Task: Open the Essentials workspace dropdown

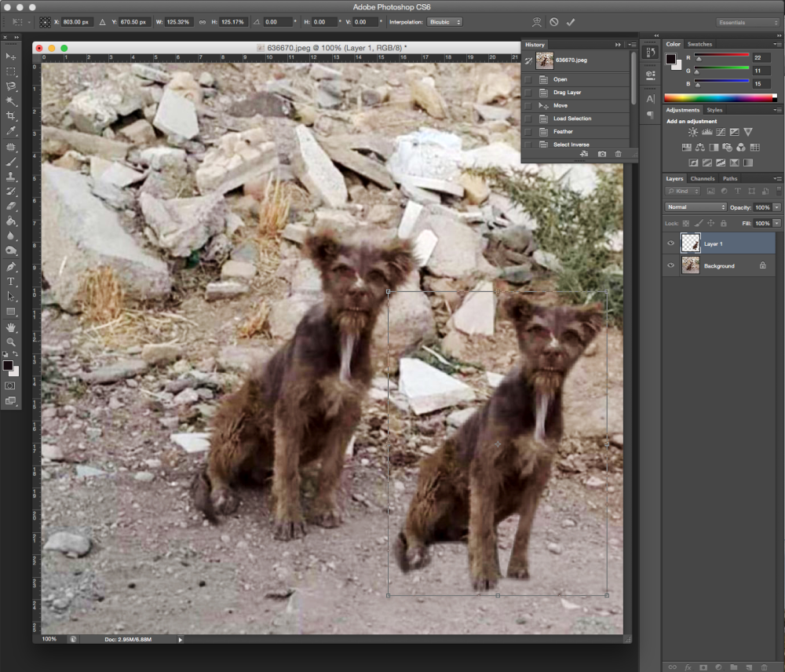Action: click(x=747, y=23)
